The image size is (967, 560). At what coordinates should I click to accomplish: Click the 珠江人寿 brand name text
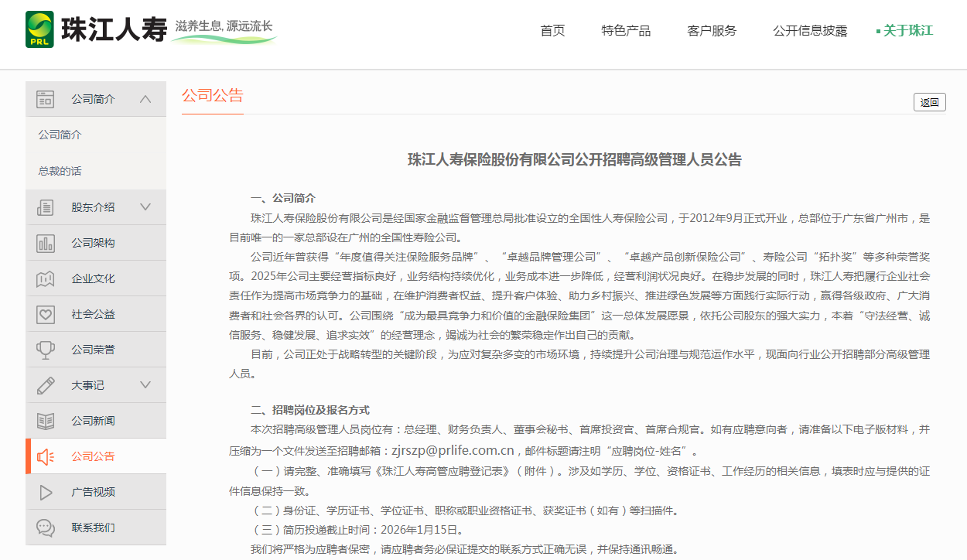pyautogui.click(x=114, y=30)
